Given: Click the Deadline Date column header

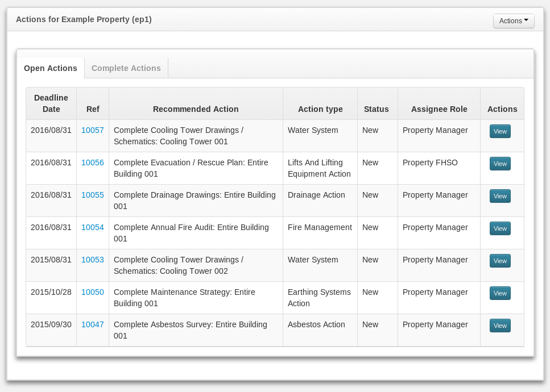Looking at the screenshot, I should [x=51, y=103].
